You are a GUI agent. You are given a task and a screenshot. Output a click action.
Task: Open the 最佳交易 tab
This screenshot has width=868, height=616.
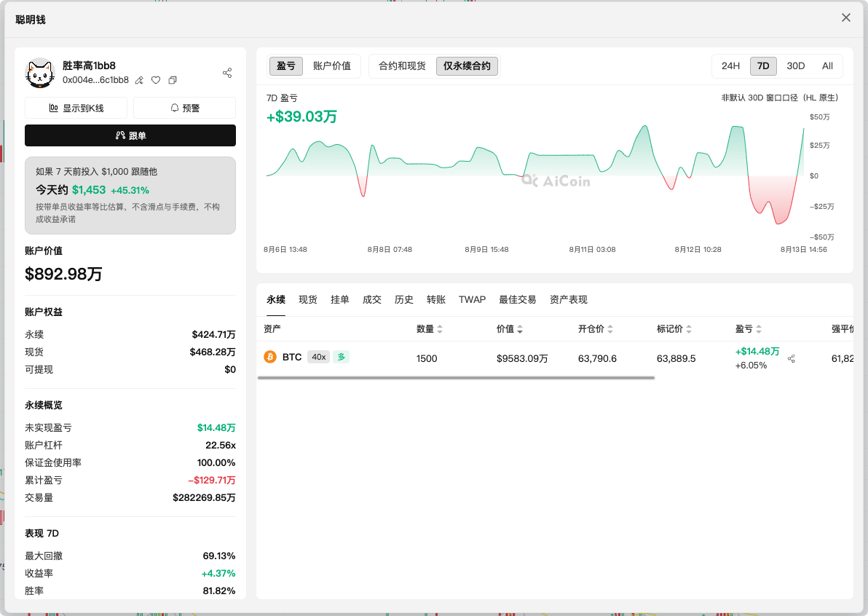tap(518, 299)
